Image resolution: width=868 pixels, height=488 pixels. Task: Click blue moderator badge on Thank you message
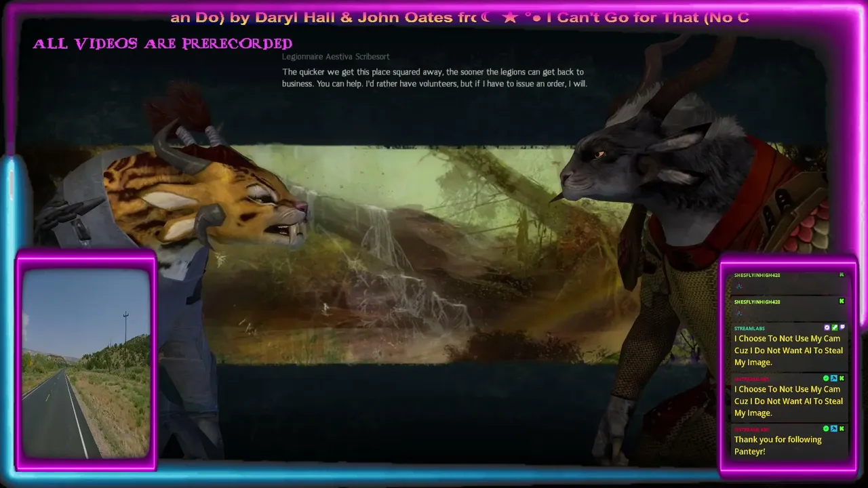(x=834, y=428)
